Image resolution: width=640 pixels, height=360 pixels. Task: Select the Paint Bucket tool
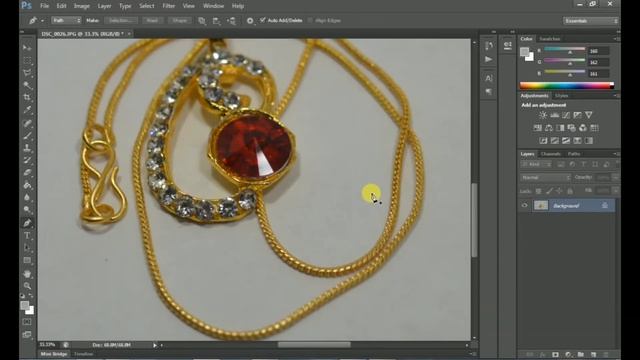(x=27, y=185)
